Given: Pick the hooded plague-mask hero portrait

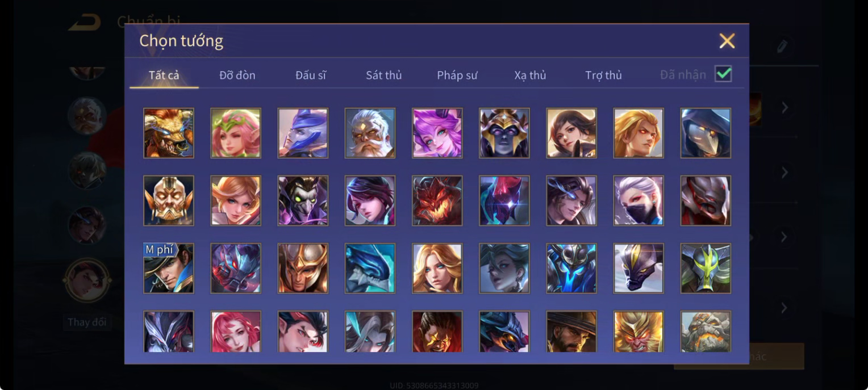Looking at the screenshot, I should tap(706, 133).
